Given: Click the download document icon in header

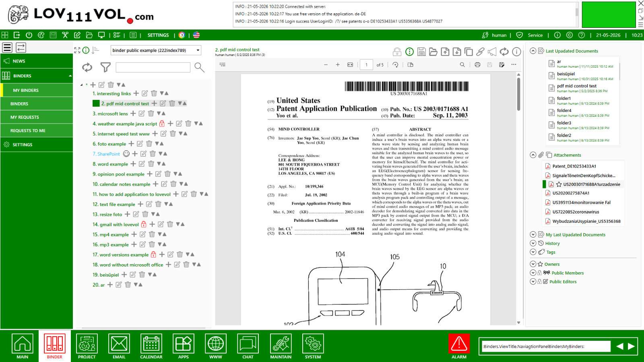Looking at the screenshot, I should [457, 52].
